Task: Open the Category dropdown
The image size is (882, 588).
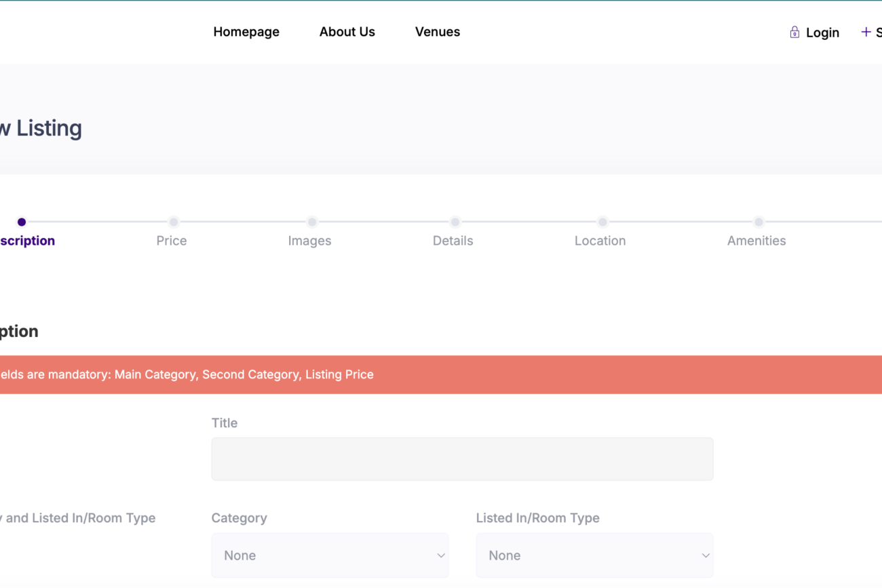Action: tap(330, 555)
